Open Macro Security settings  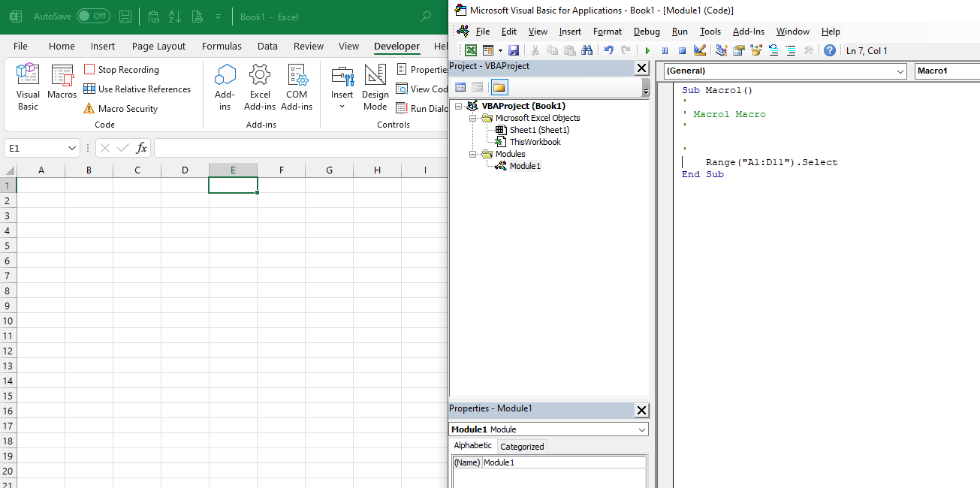128,108
